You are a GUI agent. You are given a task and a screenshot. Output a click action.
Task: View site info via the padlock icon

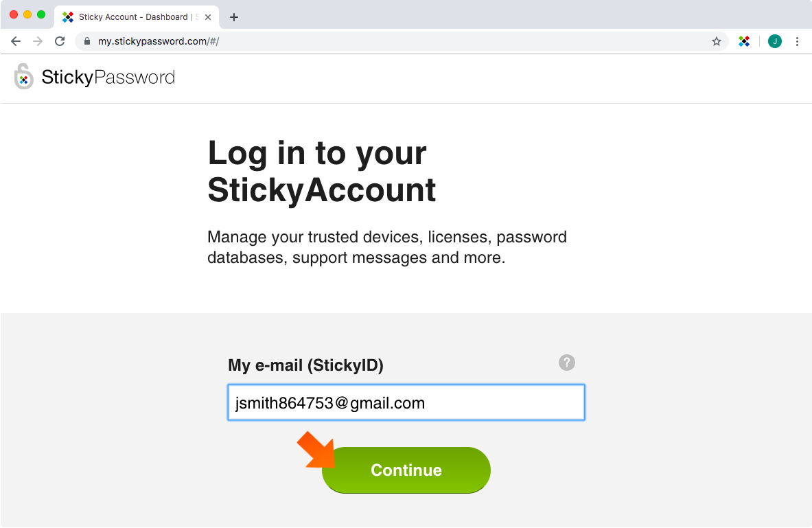pos(87,41)
